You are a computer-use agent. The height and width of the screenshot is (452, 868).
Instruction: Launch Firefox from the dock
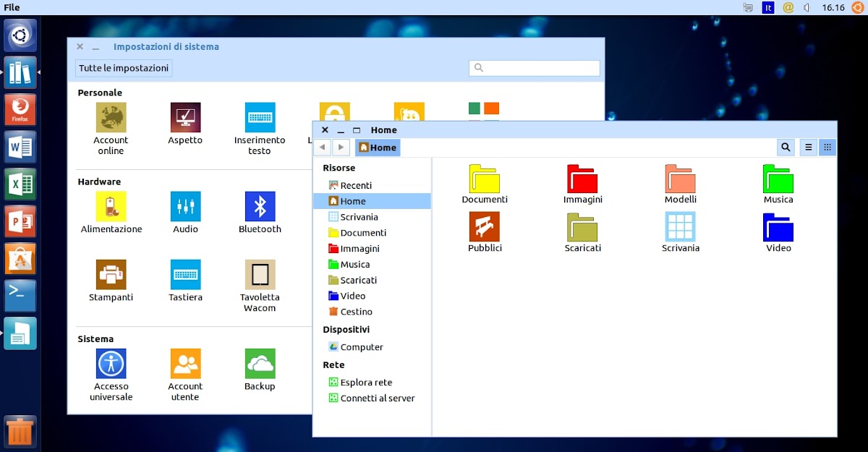click(20, 110)
